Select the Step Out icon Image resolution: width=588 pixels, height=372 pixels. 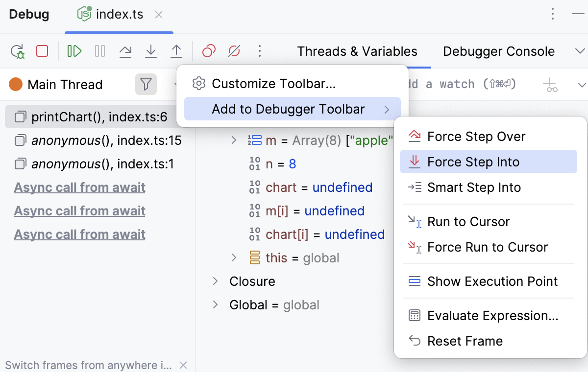176,51
